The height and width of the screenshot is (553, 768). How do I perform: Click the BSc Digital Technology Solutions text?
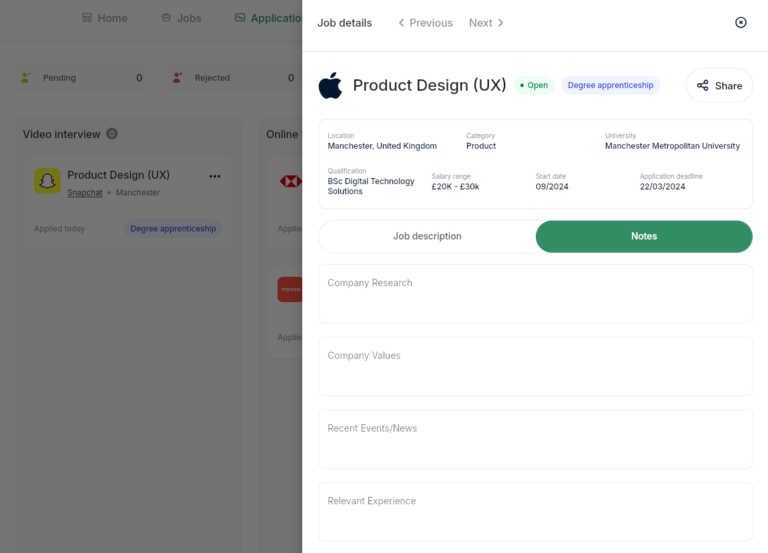[x=371, y=186]
